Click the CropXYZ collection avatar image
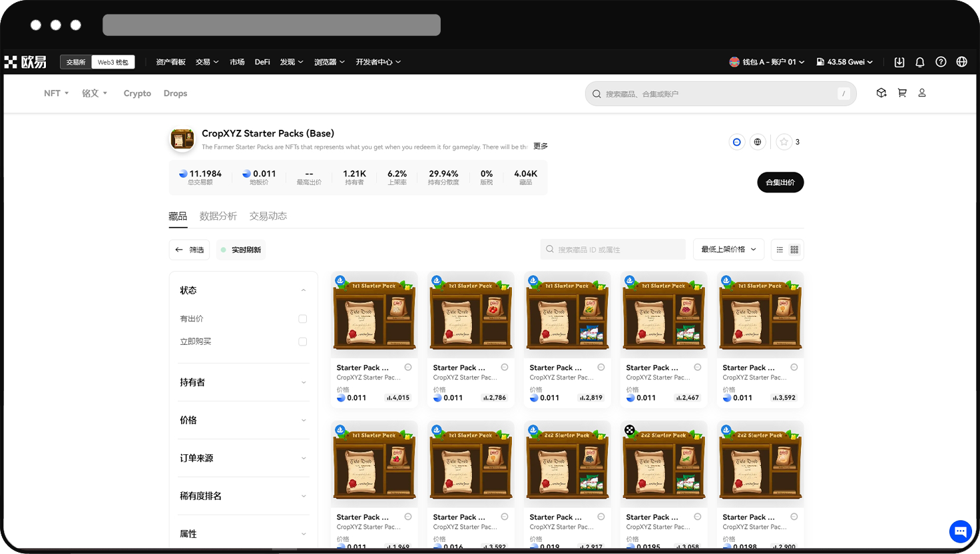 182,139
